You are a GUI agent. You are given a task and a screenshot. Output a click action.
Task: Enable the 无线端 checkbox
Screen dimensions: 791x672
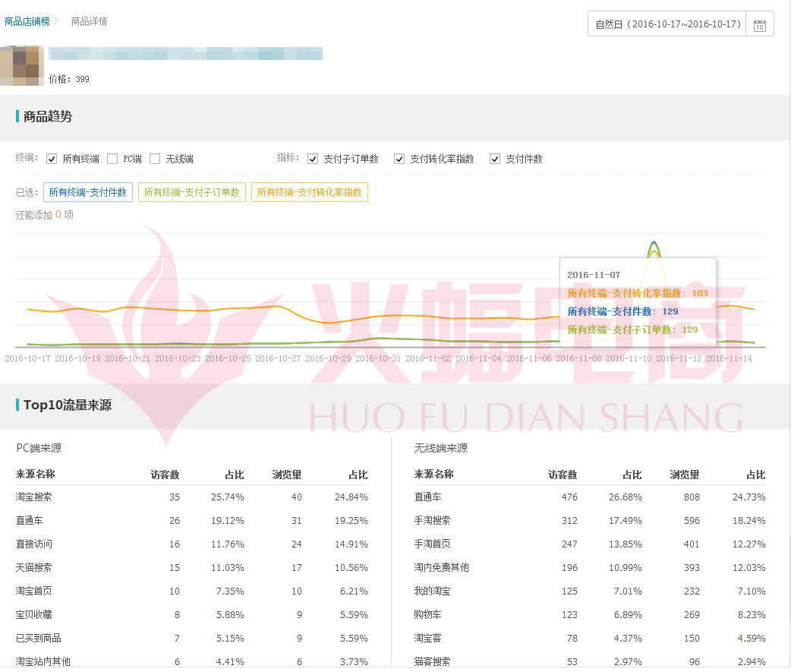(155, 159)
